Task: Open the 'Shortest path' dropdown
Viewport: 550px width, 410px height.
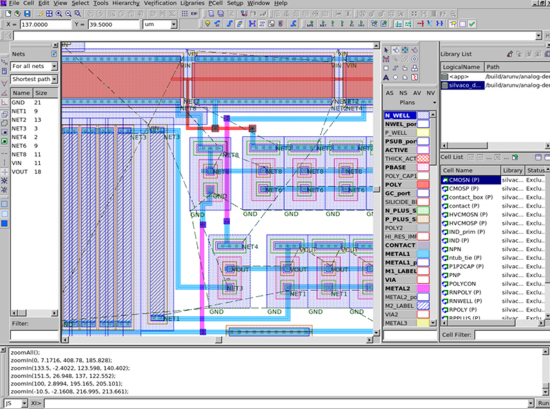Action: 34,79
